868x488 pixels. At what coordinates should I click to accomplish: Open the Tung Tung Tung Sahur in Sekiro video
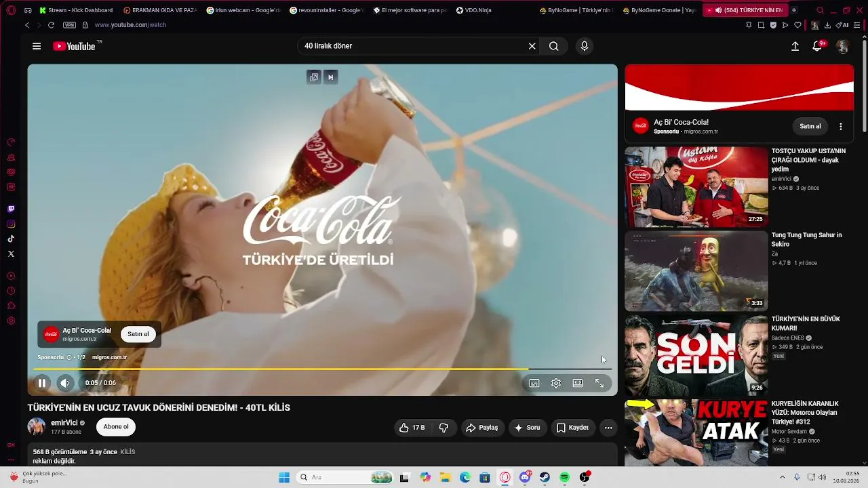click(x=696, y=271)
